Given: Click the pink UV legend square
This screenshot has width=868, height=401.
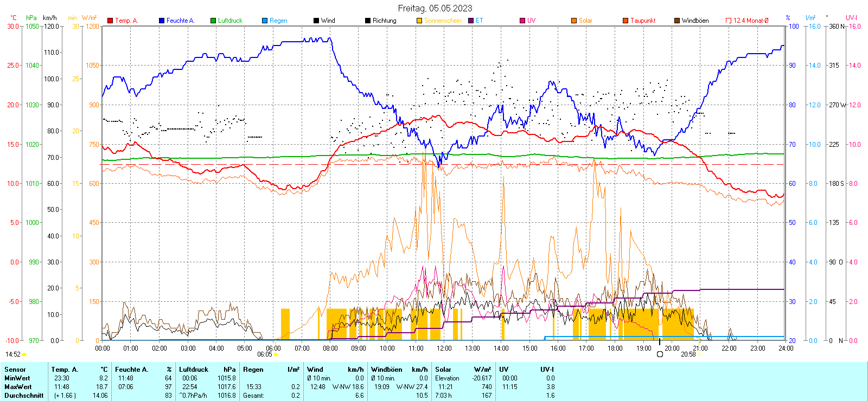Looking at the screenshot, I should pos(522,21).
